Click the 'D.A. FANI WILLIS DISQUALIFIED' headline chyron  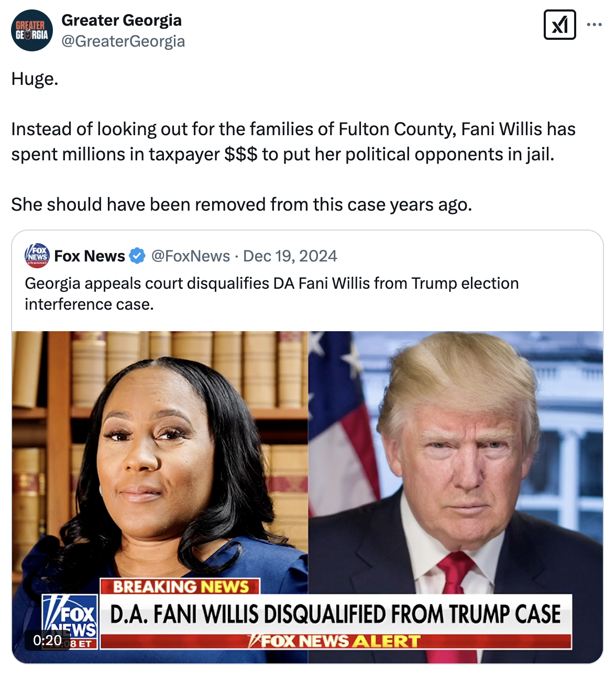click(336, 614)
